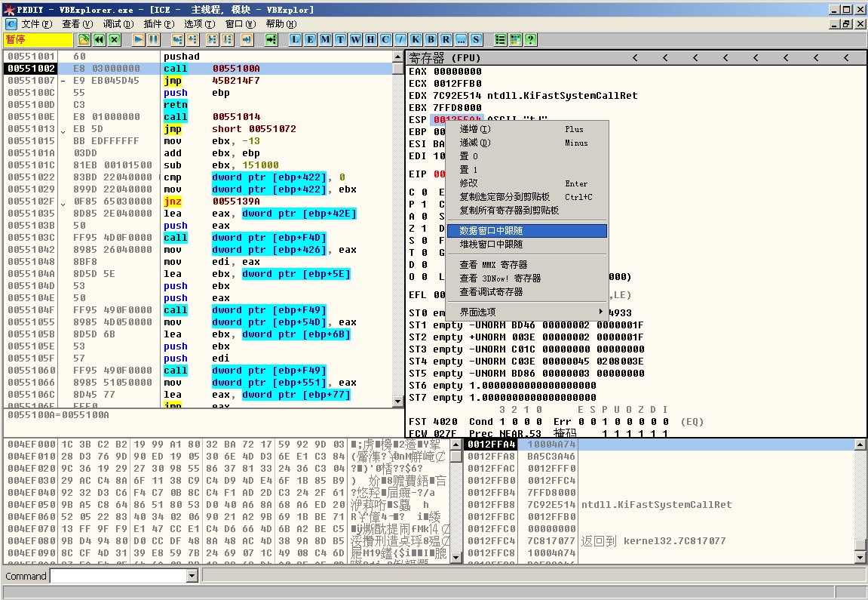Screen dimensions: 868x600
Task: Open Memory map with M button
Action: pyautogui.click(x=325, y=39)
